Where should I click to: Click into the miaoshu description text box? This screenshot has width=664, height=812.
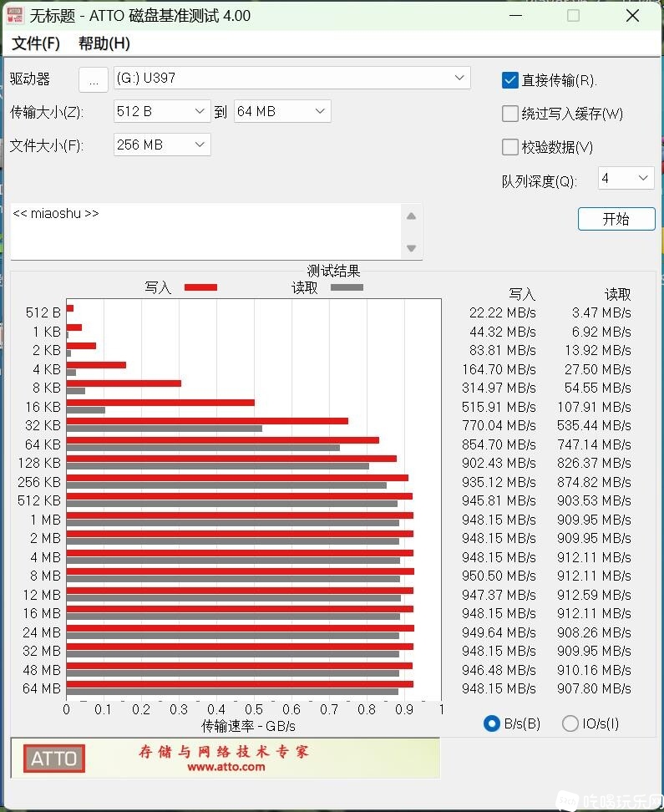click(205, 231)
